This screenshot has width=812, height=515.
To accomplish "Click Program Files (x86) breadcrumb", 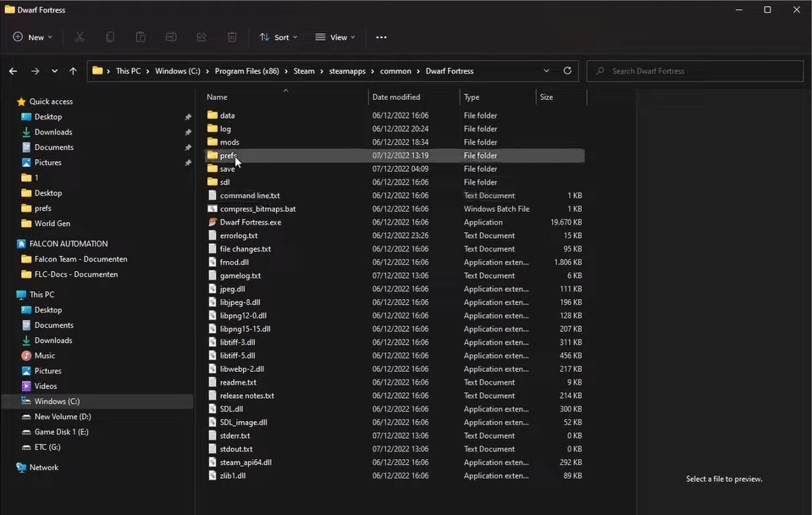I will point(247,71).
